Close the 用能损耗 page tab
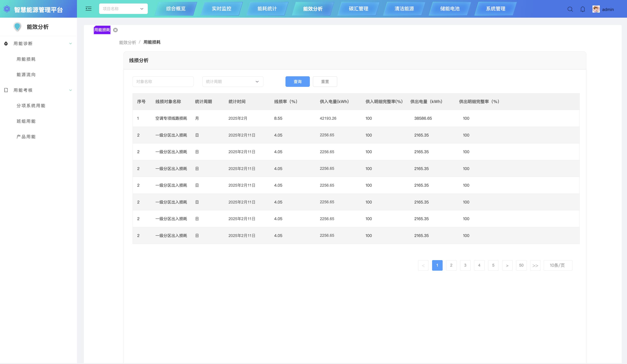The width and height of the screenshot is (627, 364). (116, 30)
